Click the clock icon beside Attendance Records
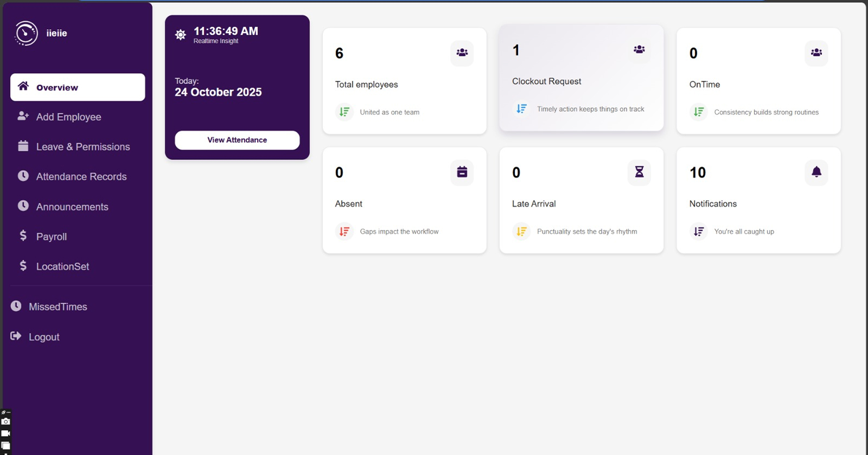The image size is (868, 455). [23, 176]
